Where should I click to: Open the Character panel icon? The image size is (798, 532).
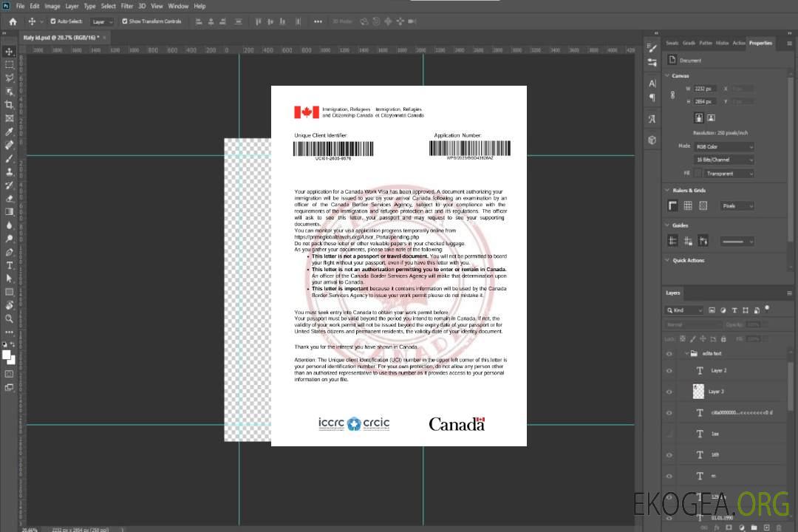click(x=652, y=83)
